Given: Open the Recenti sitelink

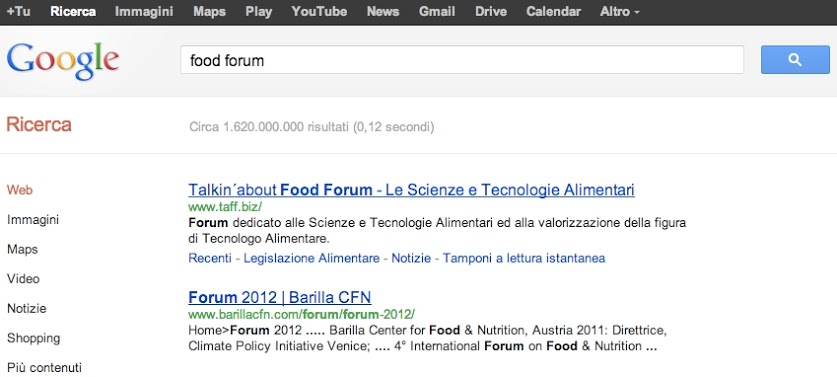Looking at the screenshot, I should click(210, 258).
